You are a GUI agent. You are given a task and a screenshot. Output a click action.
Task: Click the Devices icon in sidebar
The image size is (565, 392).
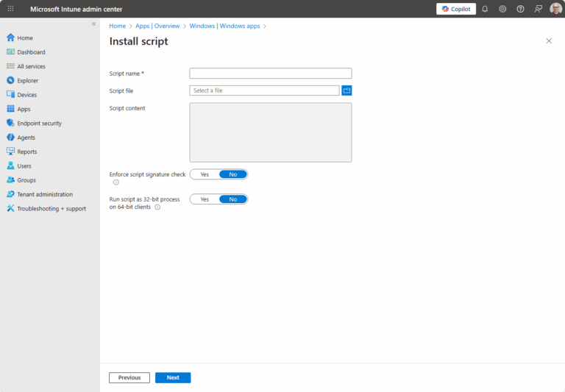10,94
